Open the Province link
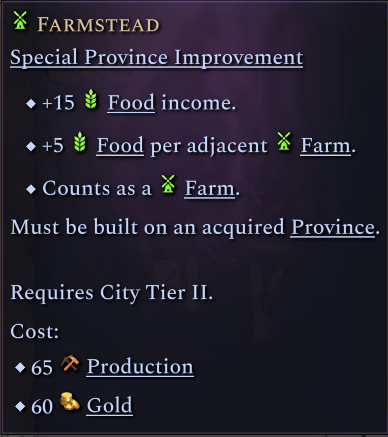 (x=333, y=227)
